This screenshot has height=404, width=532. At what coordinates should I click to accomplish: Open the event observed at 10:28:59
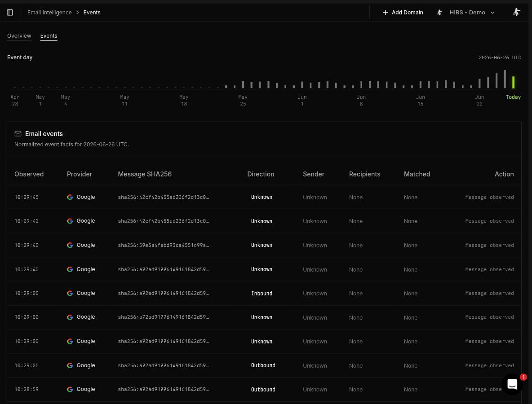pos(264,390)
